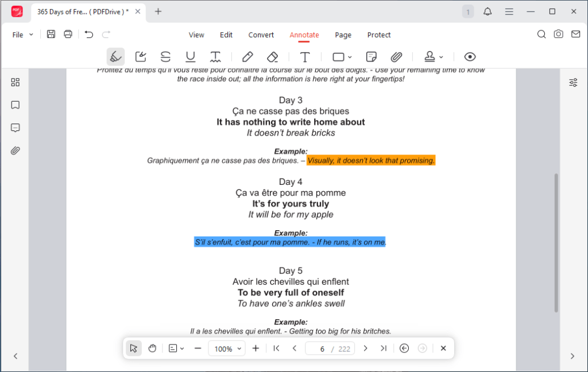
Task: Select the Annotate tab
Action: pos(304,35)
